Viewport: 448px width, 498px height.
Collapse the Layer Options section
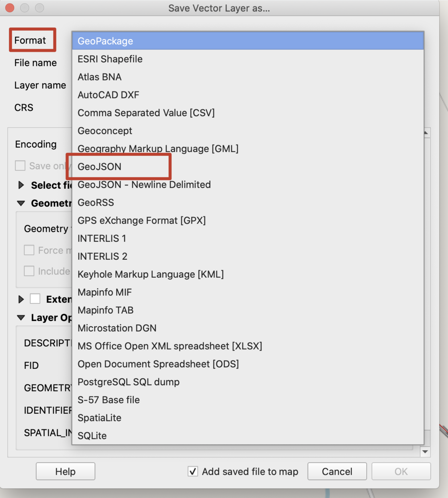click(21, 318)
